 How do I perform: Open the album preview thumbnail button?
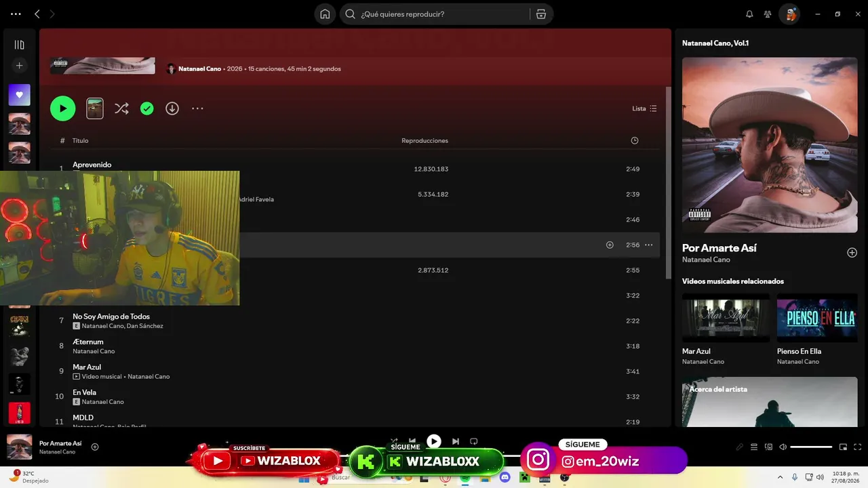pyautogui.click(x=95, y=108)
